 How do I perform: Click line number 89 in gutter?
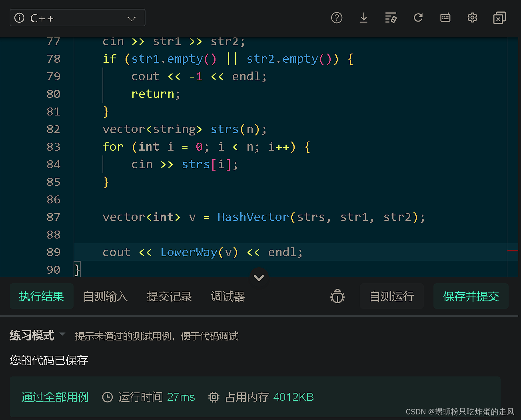pyautogui.click(x=54, y=252)
